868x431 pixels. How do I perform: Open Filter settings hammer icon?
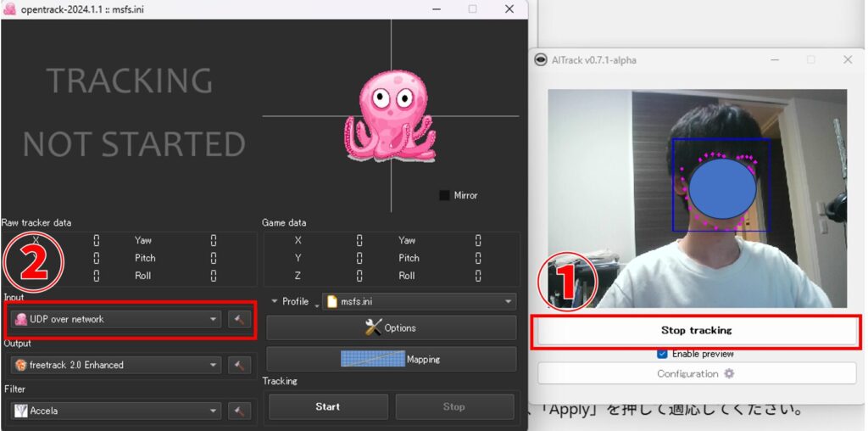tap(239, 411)
